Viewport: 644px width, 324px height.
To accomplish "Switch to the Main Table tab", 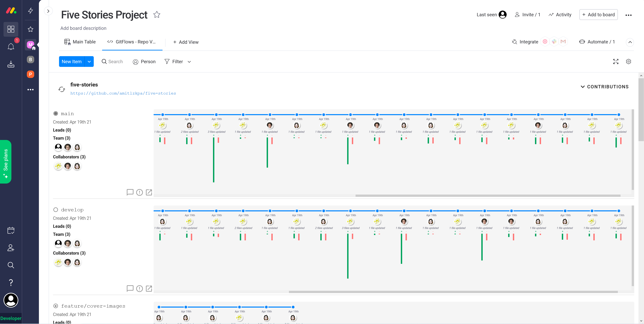I will click(x=80, y=42).
